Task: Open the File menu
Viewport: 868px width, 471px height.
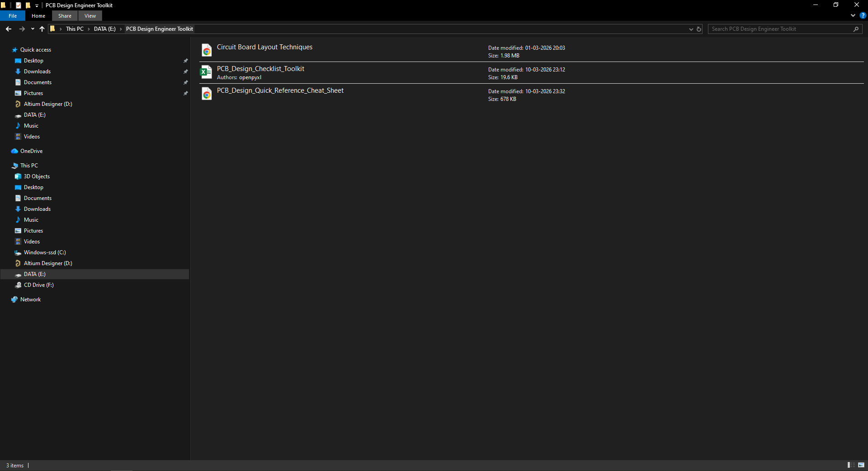Action: click(x=13, y=15)
